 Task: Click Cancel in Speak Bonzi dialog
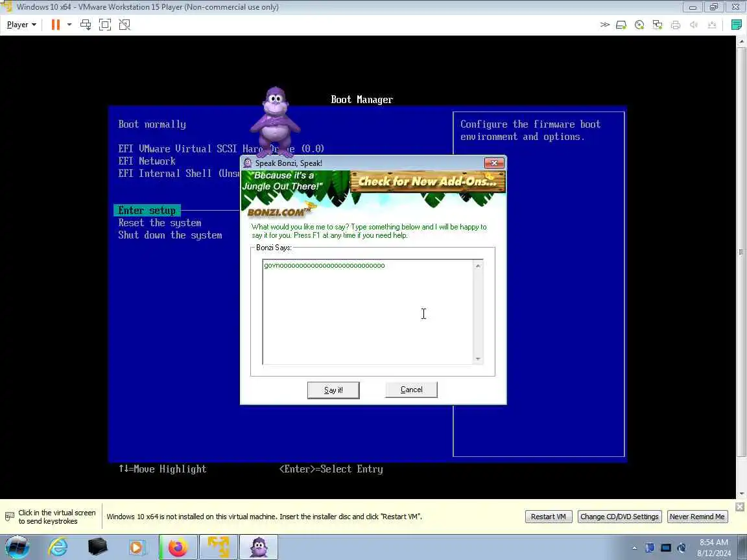tap(411, 390)
